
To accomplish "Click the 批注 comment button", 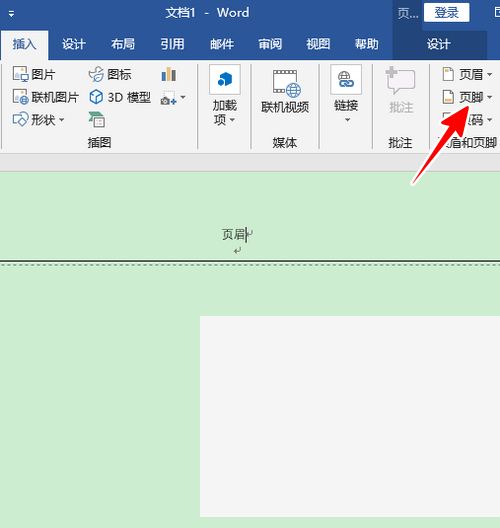I will tap(401, 90).
